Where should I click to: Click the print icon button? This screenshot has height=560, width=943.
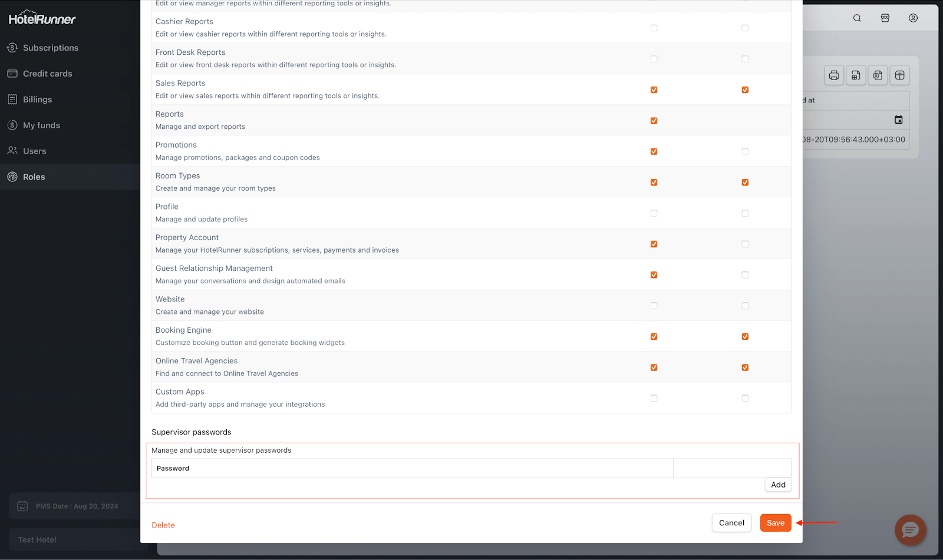833,75
